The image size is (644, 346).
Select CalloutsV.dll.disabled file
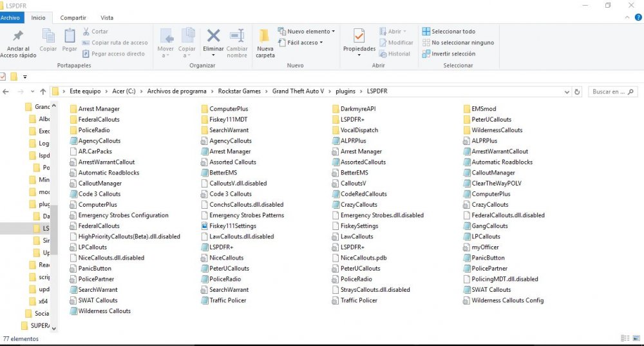(x=234, y=183)
